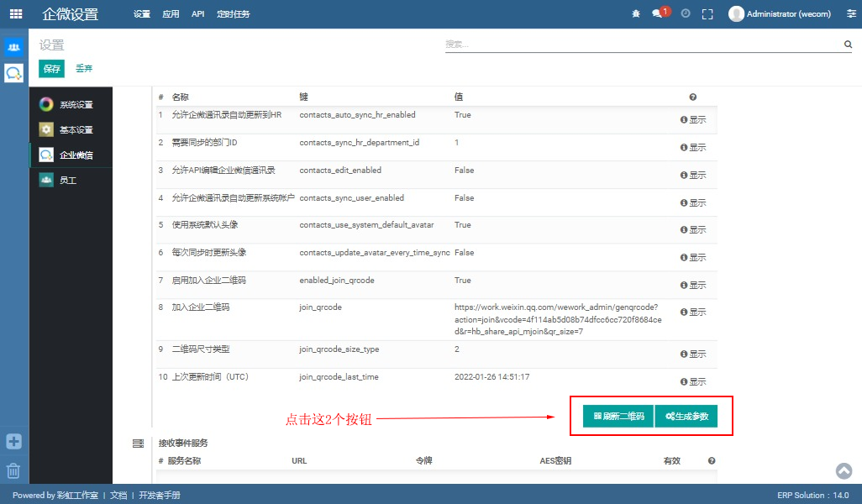862x504 pixels.
Task: Click the trash bin icon in left sidebar
Action: click(13, 470)
